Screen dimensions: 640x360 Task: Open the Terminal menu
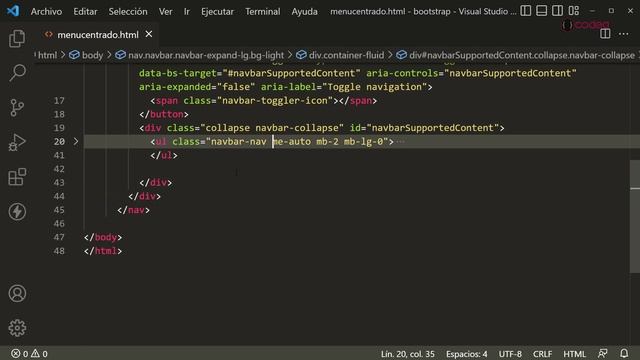coord(262,11)
